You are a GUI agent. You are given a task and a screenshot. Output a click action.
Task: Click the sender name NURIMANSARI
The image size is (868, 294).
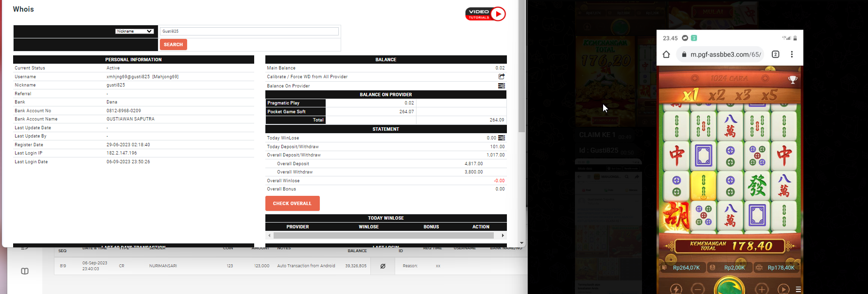click(163, 266)
